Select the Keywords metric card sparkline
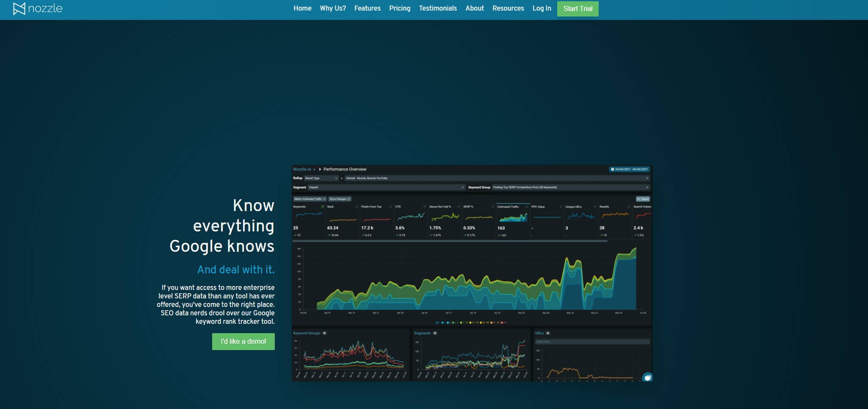This screenshot has width=868, height=409. pyautogui.click(x=308, y=215)
